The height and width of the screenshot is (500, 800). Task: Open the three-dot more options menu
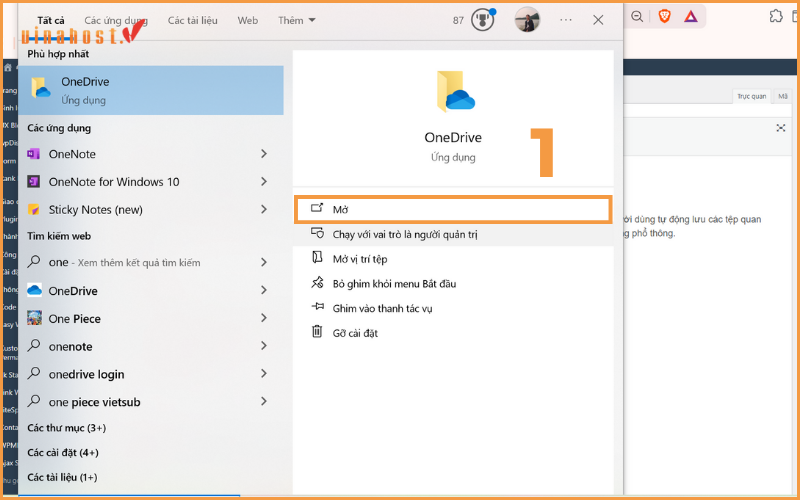click(567, 20)
